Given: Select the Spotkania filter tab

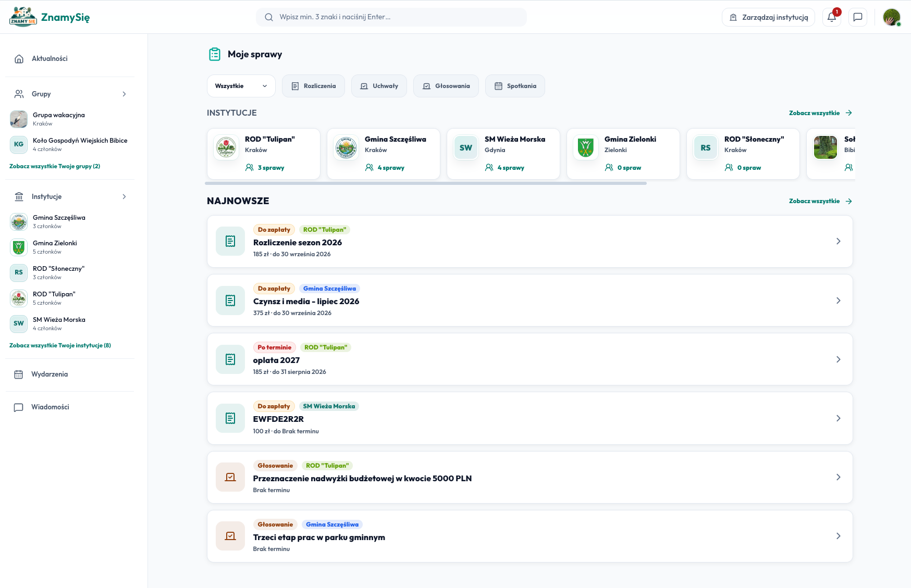Looking at the screenshot, I should (x=515, y=86).
